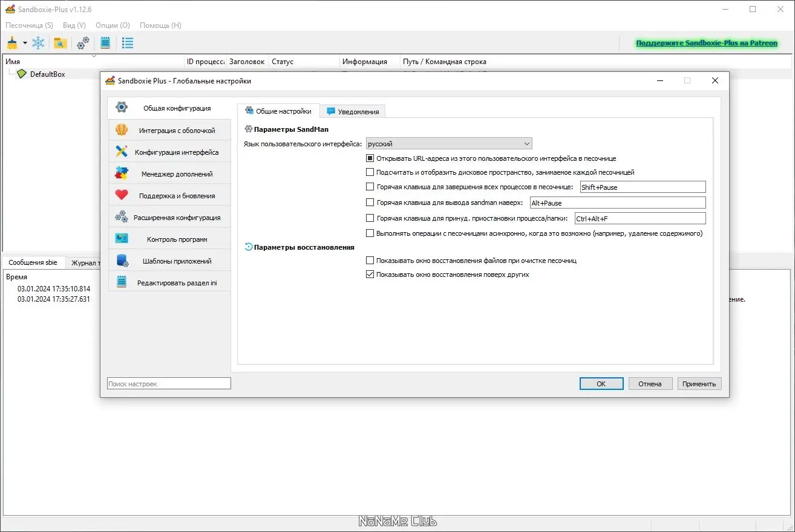Open the Шаблоны приложений section
Viewport: 795px width, 532px height.
coord(169,261)
